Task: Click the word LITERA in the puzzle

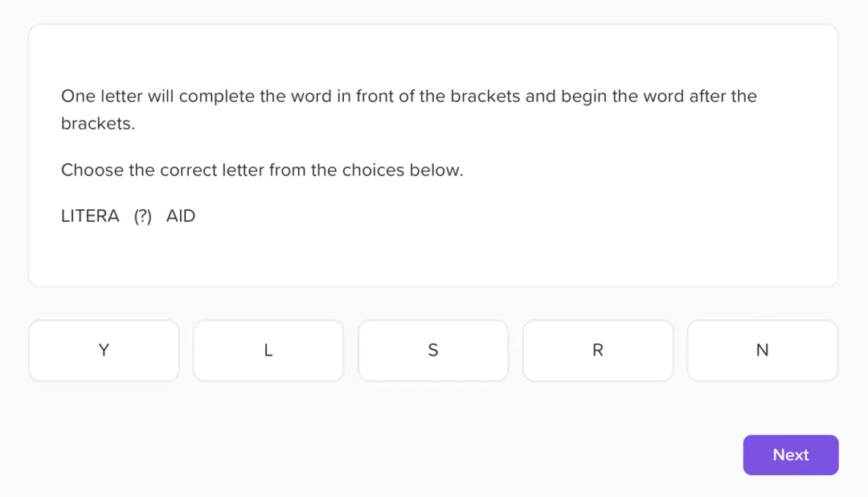Action: click(x=90, y=216)
